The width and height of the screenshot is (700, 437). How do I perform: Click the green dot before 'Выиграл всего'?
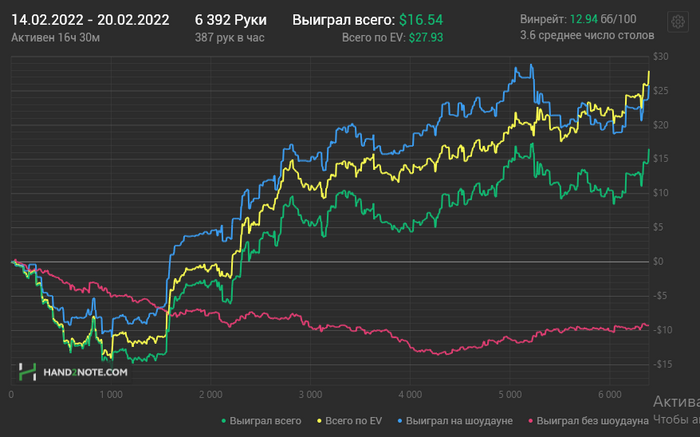pos(224,421)
